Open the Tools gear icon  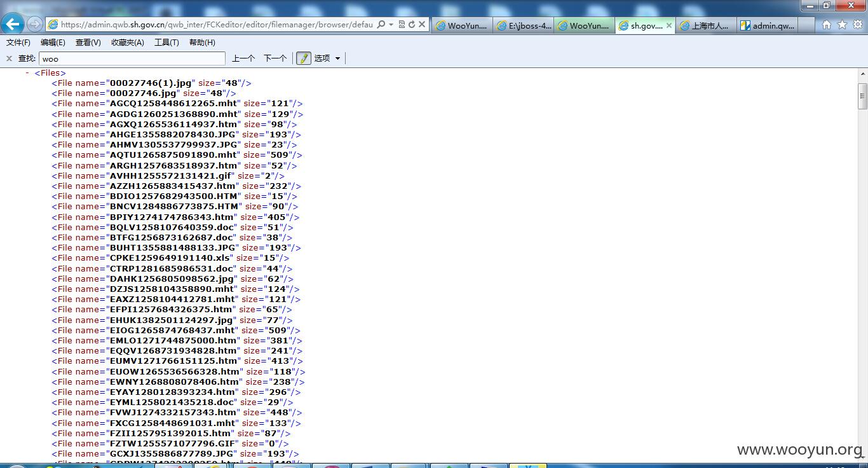click(x=857, y=25)
